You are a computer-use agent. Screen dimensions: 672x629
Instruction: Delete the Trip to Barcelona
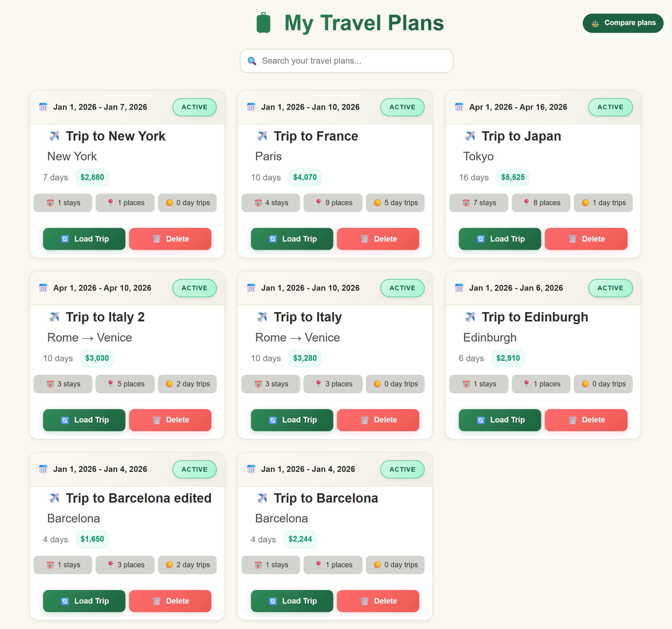378,601
